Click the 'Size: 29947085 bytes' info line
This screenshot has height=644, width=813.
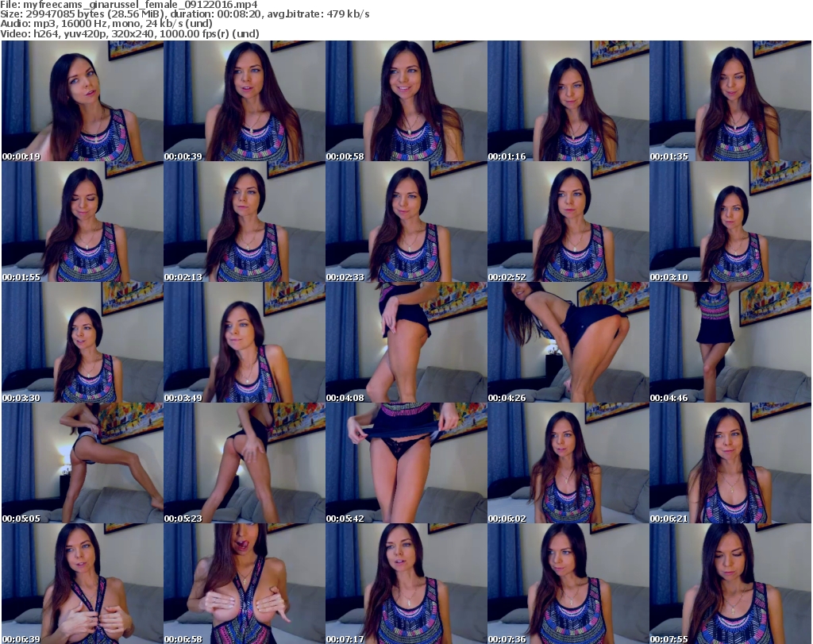coord(184,14)
